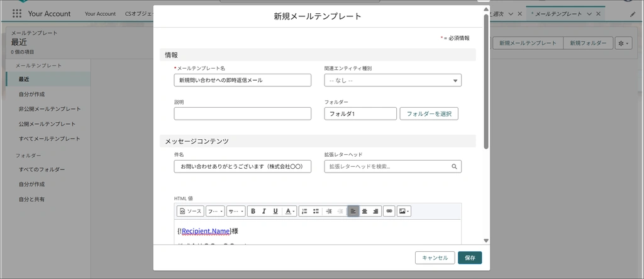Open the image insert dropdown

coord(404,212)
